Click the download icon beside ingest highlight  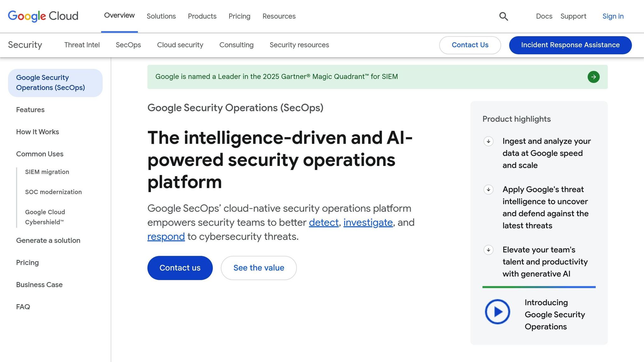(x=488, y=142)
